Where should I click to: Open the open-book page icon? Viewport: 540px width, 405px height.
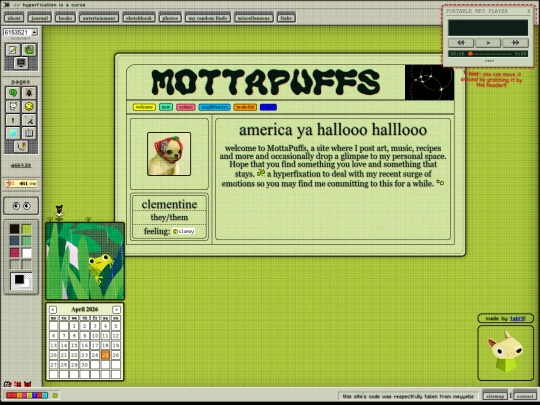click(29, 133)
